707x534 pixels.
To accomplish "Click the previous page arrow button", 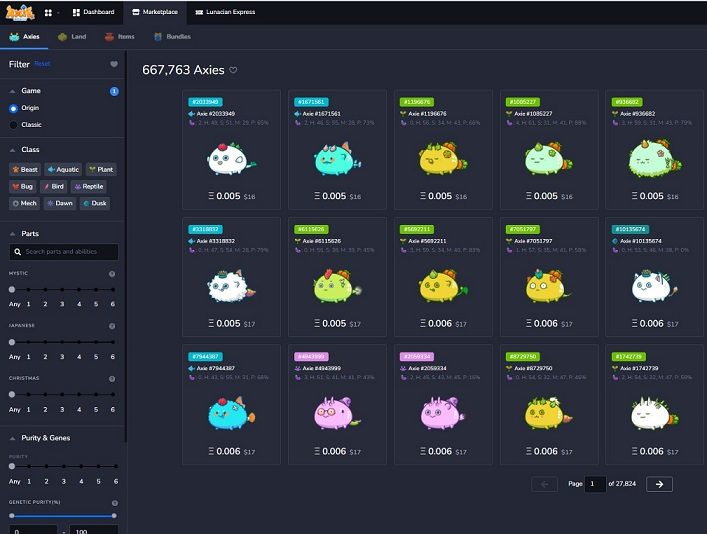I will [544, 484].
